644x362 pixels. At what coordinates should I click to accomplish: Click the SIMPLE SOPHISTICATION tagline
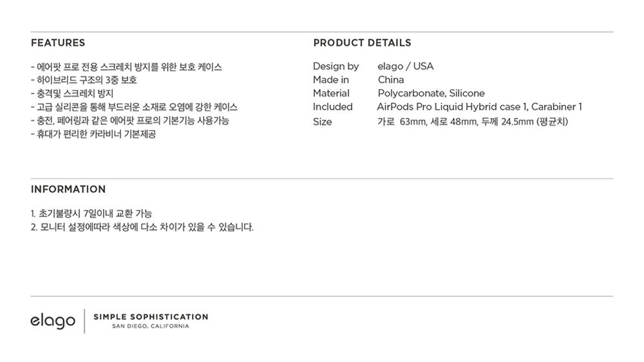151,317
